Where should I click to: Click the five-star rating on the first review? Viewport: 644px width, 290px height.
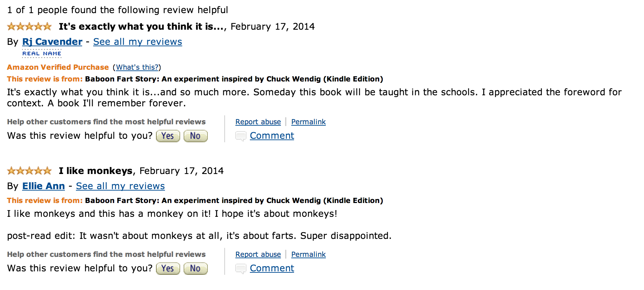click(29, 27)
